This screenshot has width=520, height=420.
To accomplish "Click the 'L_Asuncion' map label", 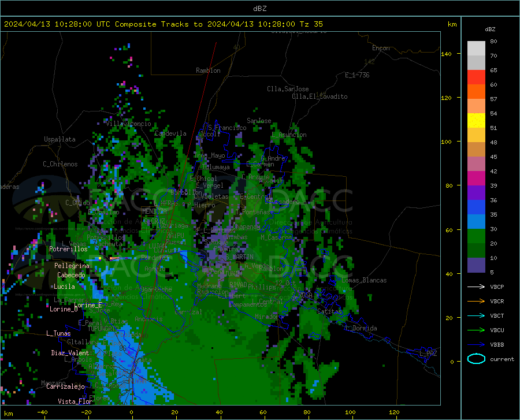I will tap(289, 135).
